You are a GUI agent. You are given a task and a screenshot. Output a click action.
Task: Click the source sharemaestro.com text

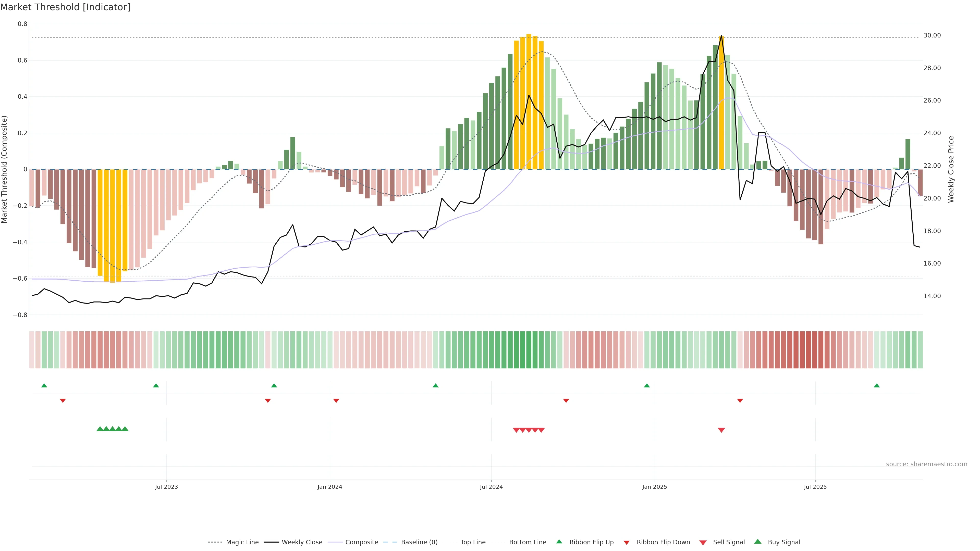(x=926, y=464)
